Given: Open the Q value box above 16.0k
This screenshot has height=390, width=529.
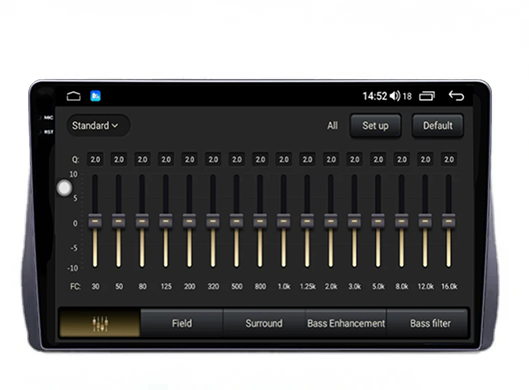Looking at the screenshot, I should (449, 159).
